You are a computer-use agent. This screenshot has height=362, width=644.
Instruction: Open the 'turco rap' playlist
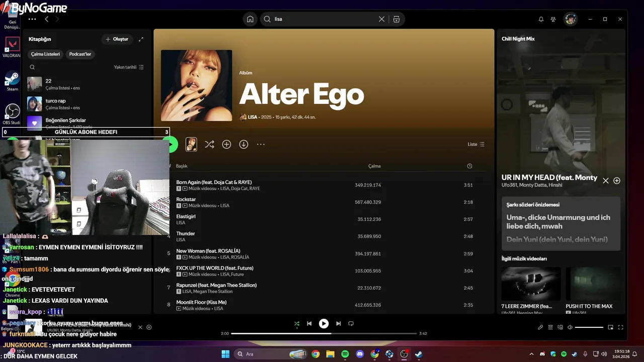coord(86,104)
